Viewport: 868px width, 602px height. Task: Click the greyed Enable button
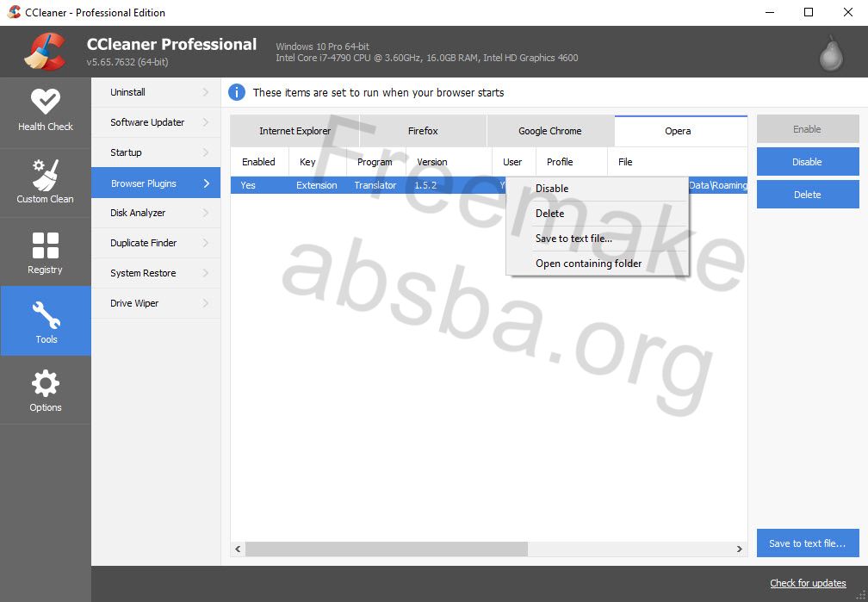point(808,129)
